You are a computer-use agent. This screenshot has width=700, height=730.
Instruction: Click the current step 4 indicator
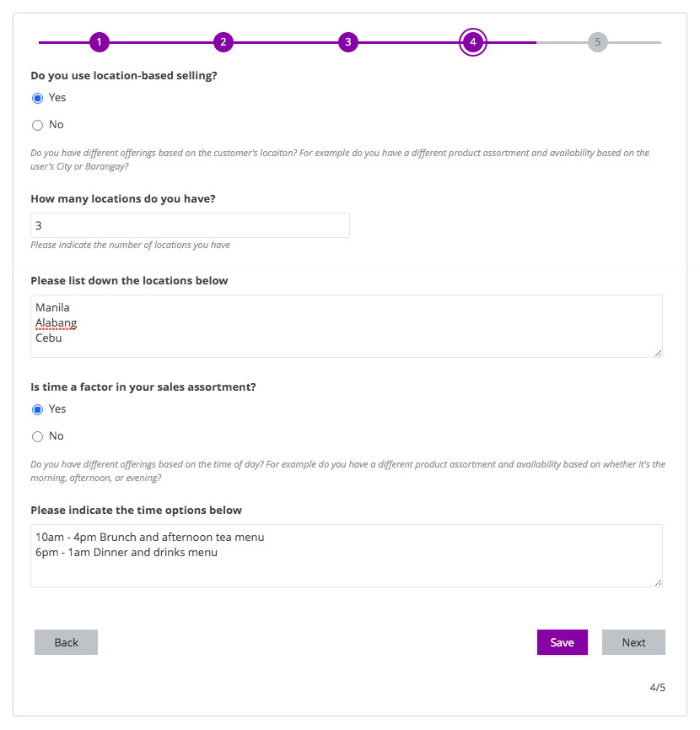point(473,42)
